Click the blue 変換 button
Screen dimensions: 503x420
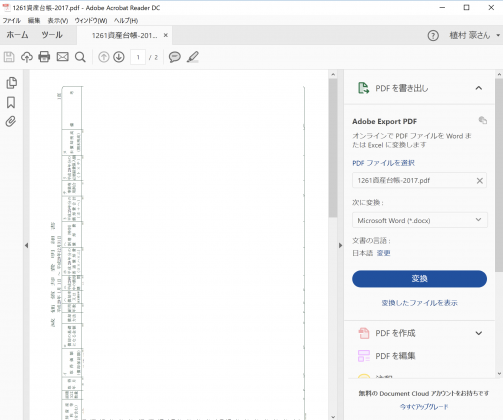[x=419, y=279]
